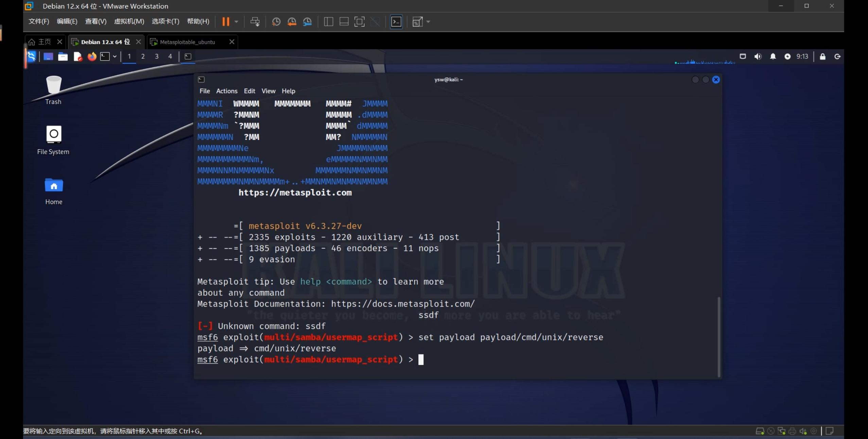Screen dimensions: 868x439
Task: Enter full screen mode icon
Action: (359, 22)
